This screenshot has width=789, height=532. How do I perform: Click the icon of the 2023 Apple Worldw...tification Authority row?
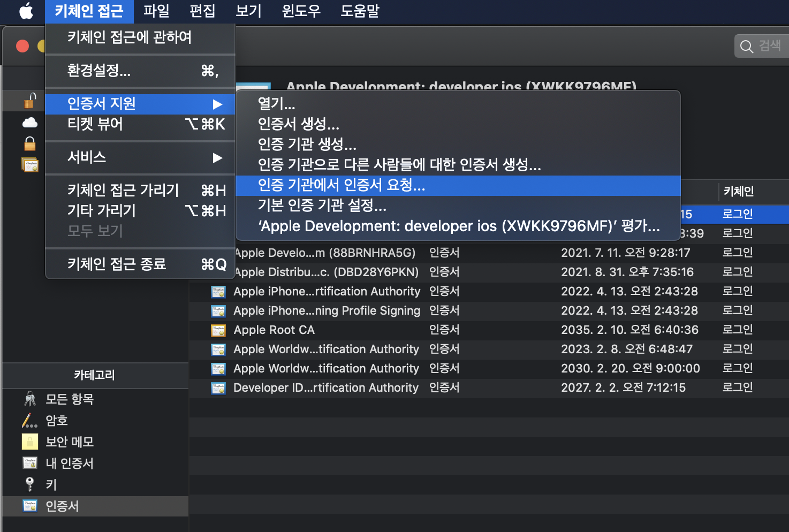click(218, 349)
